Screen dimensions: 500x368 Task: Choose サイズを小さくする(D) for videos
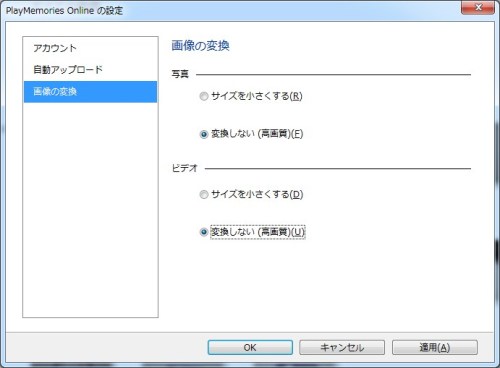(x=251, y=194)
